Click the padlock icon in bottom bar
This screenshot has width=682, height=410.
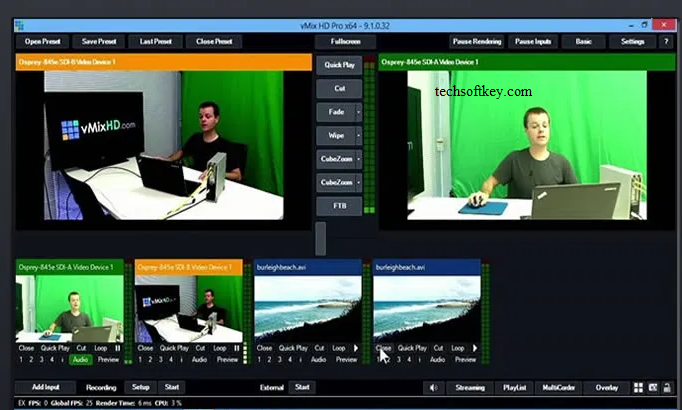point(667,387)
